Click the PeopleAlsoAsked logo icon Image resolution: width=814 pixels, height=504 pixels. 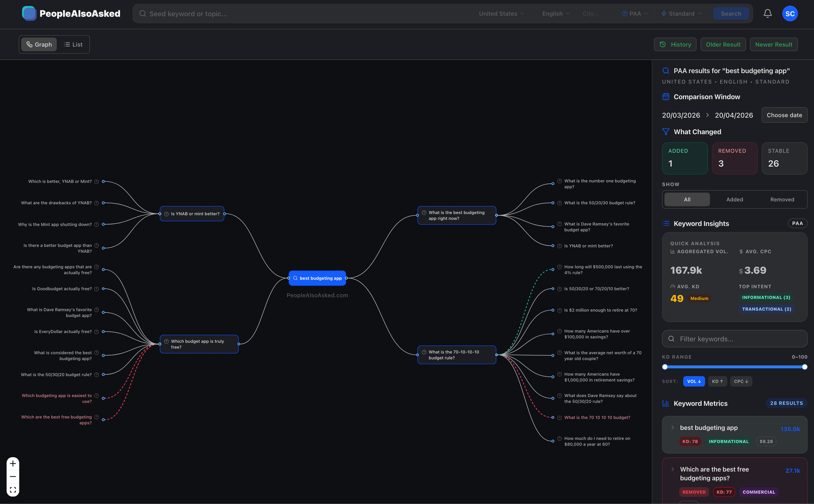(x=29, y=14)
